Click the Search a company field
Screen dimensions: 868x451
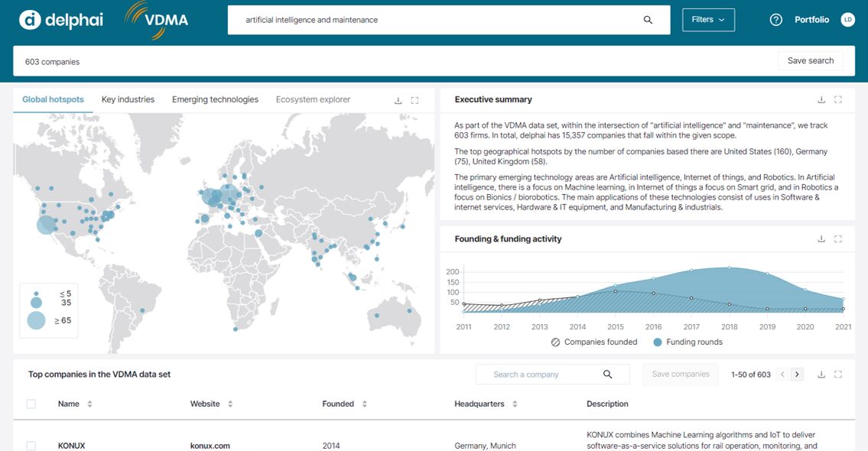point(543,375)
